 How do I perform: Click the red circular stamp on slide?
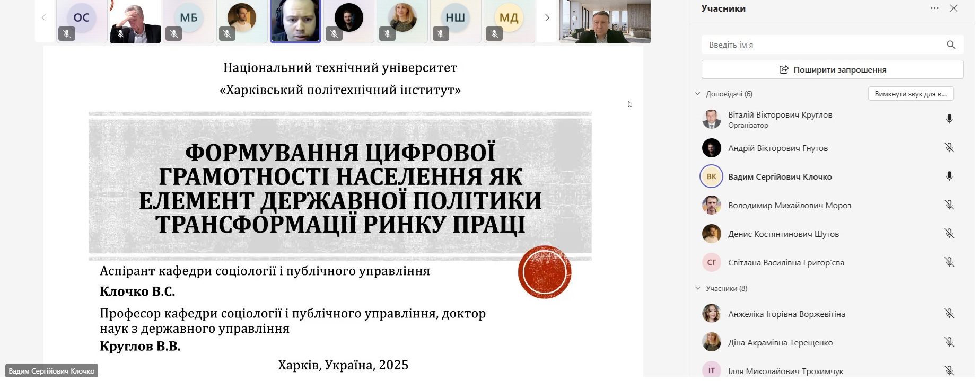coord(545,272)
